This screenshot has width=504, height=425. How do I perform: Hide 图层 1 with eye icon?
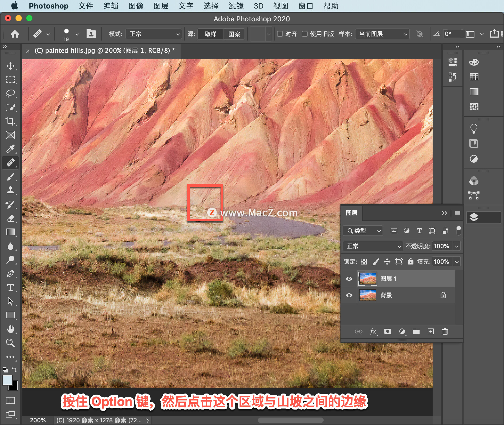pyautogui.click(x=349, y=279)
